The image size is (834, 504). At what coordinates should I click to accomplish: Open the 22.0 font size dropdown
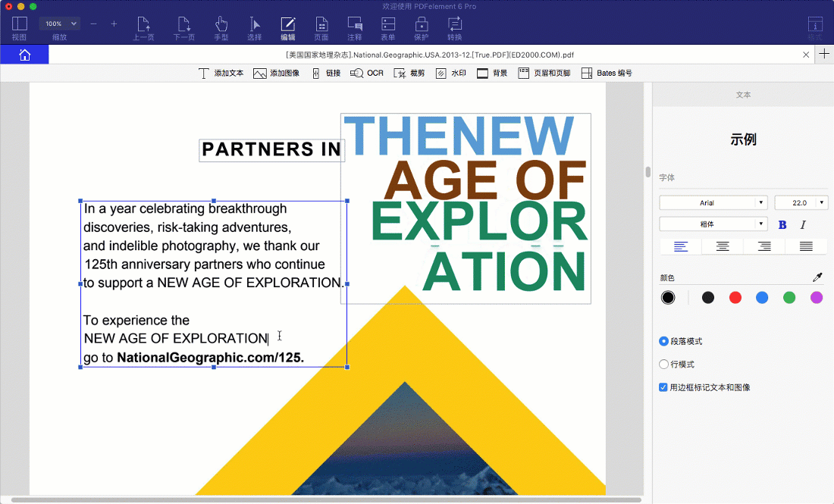[x=801, y=202]
